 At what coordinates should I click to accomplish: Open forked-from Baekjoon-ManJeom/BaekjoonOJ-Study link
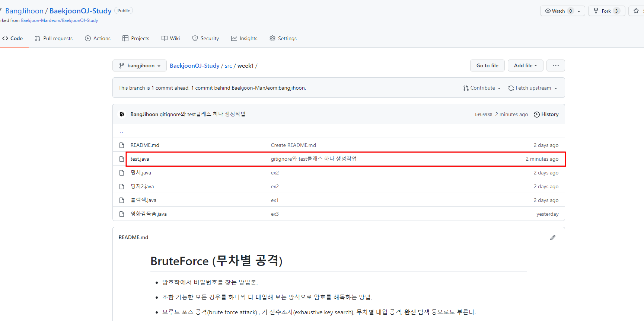point(60,20)
